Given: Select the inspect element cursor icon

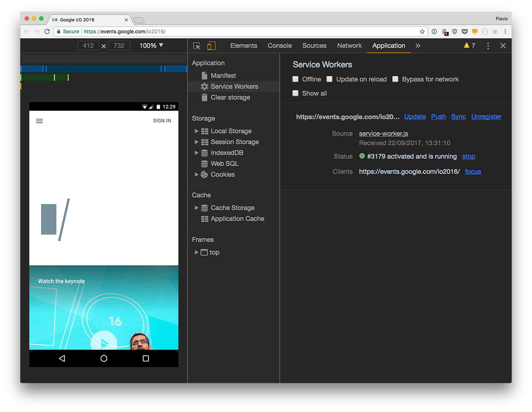Looking at the screenshot, I should click(x=196, y=45).
